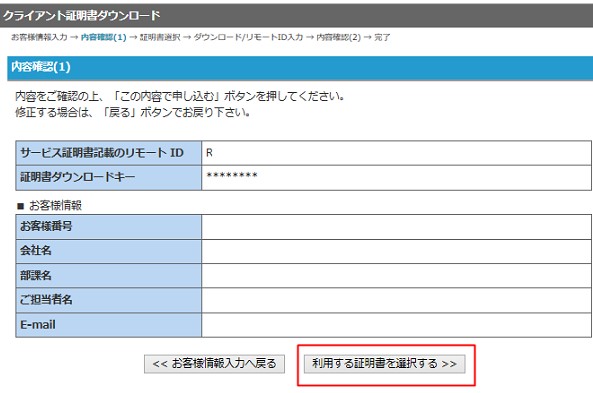Click the 内容確認(1) blue section header
The width and height of the screenshot is (593, 393).
300,68
